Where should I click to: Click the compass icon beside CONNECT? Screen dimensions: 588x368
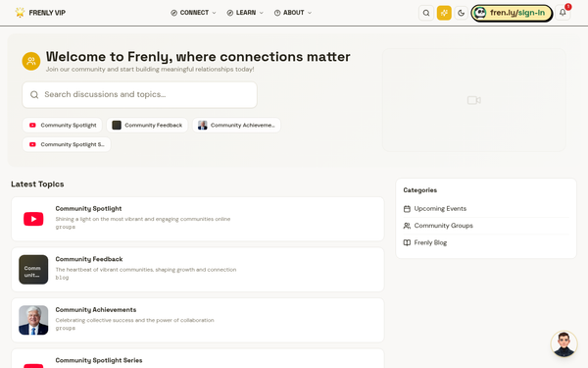pos(174,13)
